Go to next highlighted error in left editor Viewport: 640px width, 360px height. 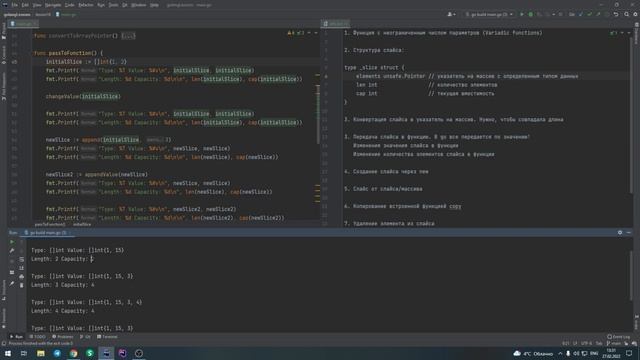point(316,33)
